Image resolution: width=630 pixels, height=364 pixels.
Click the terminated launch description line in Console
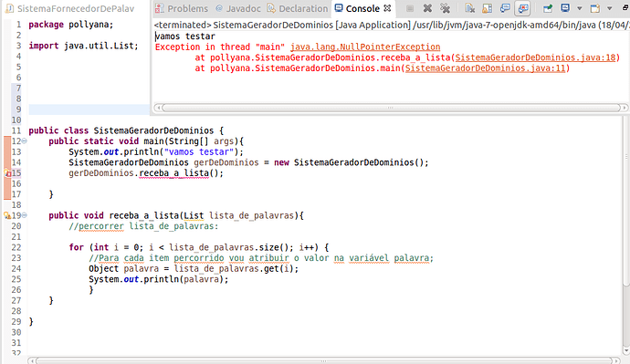392,26
